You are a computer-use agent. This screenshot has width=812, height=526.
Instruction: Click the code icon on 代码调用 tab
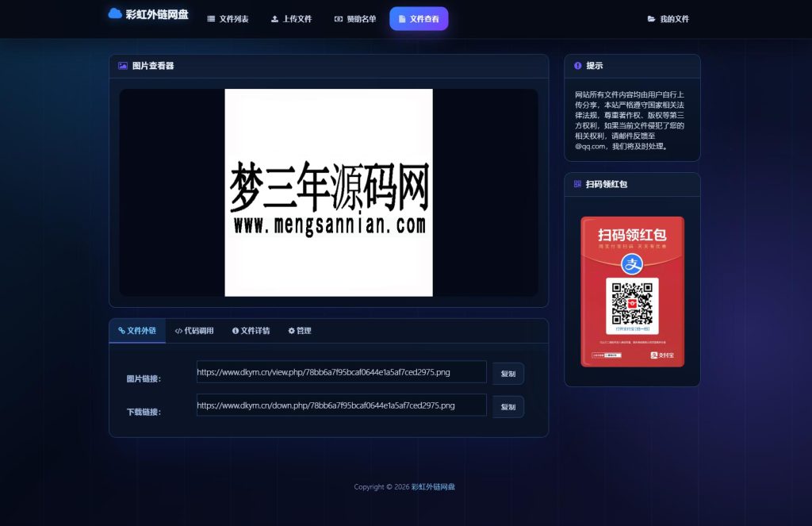[178, 331]
